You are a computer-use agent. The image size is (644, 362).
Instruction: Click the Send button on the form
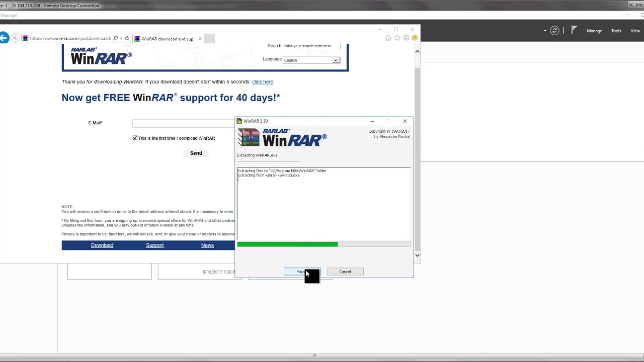196,153
